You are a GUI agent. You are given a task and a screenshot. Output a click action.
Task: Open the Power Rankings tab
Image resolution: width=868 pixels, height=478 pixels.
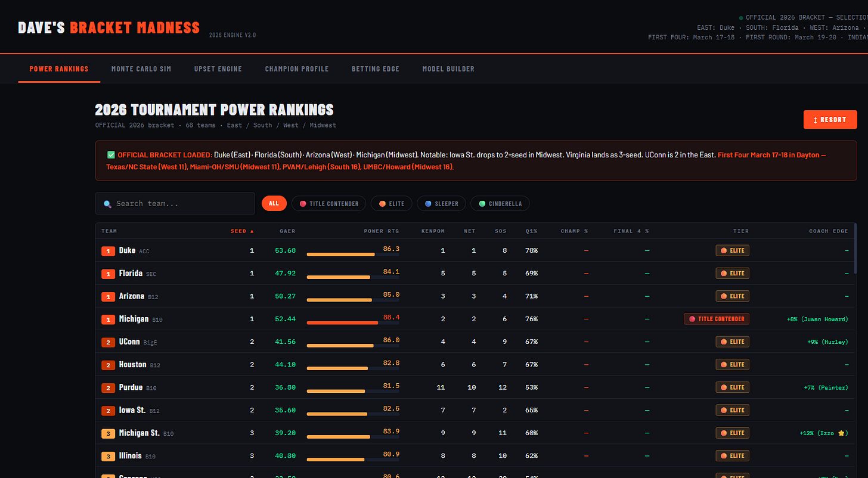[x=59, y=69]
